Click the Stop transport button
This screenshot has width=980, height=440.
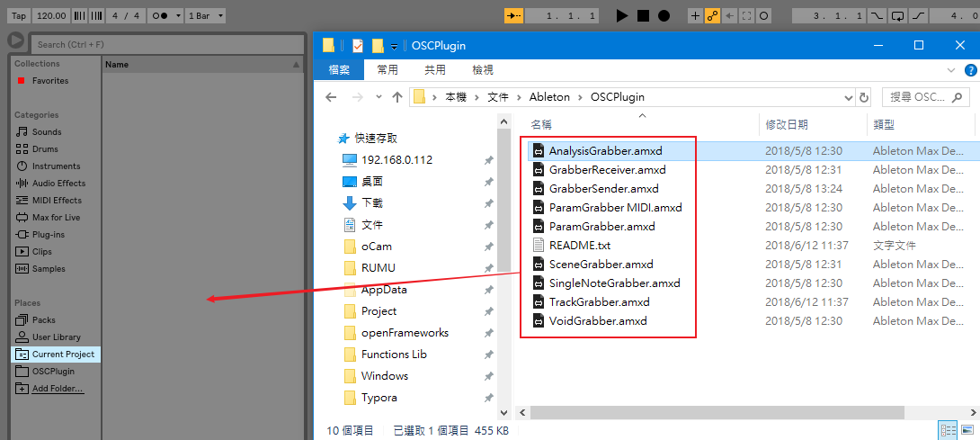click(x=643, y=15)
